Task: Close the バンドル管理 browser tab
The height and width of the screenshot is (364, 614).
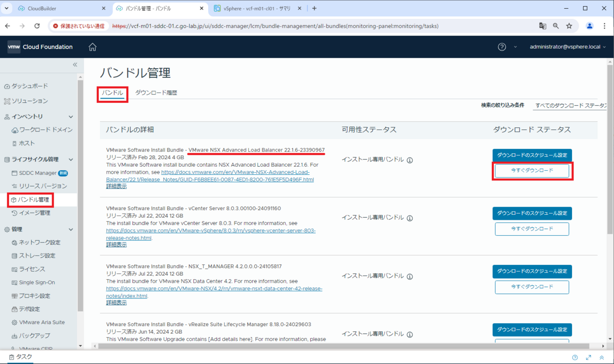Action: click(202, 8)
